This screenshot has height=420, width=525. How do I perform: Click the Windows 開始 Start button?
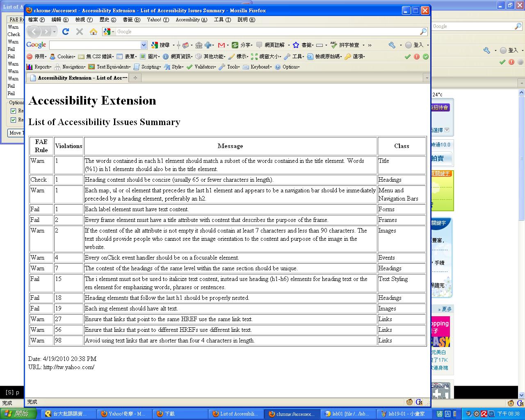(18, 414)
